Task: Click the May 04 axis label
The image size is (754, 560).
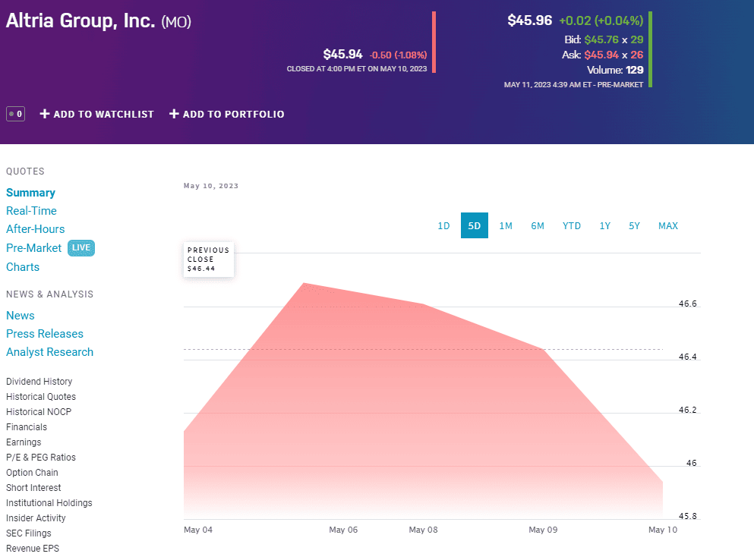Action: click(x=198, y=530)
